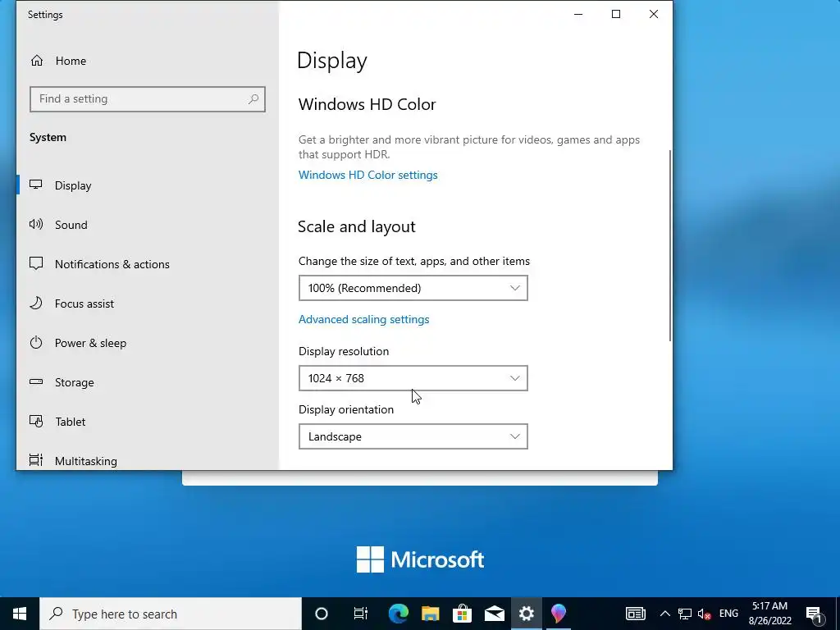Open Task View on the taskbar
The image size is (840, 630).
[361, 614]
